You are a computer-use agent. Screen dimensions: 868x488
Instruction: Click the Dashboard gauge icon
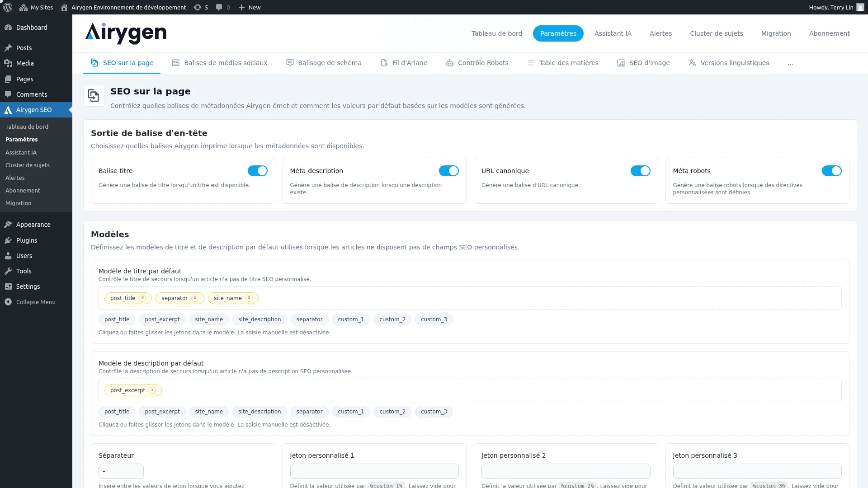click(x=8, y=28)
